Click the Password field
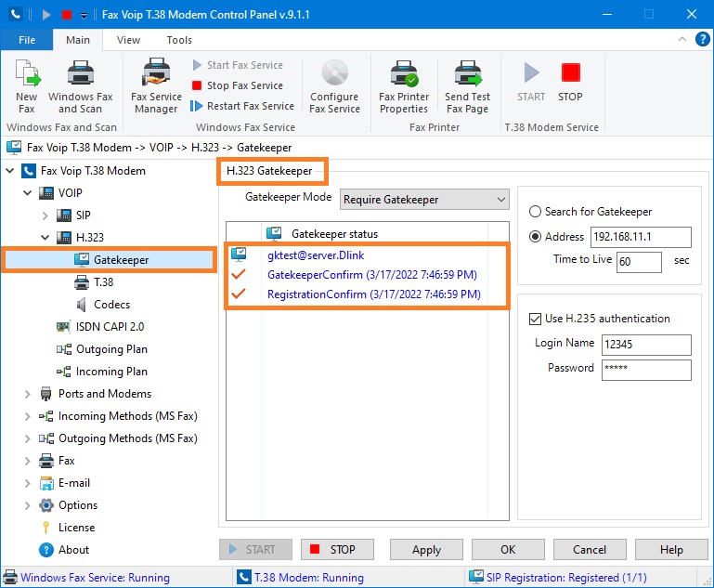Screen dimensions: 714x588 click(x=646, y=370)
